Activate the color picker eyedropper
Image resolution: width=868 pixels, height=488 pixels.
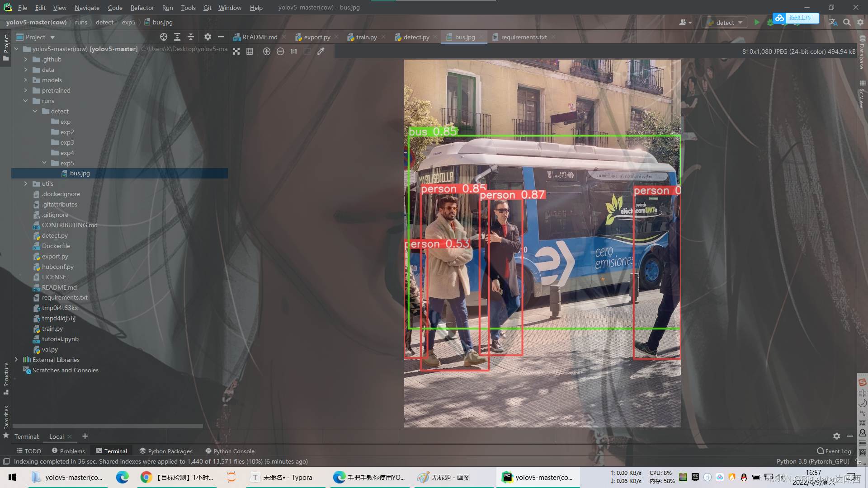click(321, 52)
